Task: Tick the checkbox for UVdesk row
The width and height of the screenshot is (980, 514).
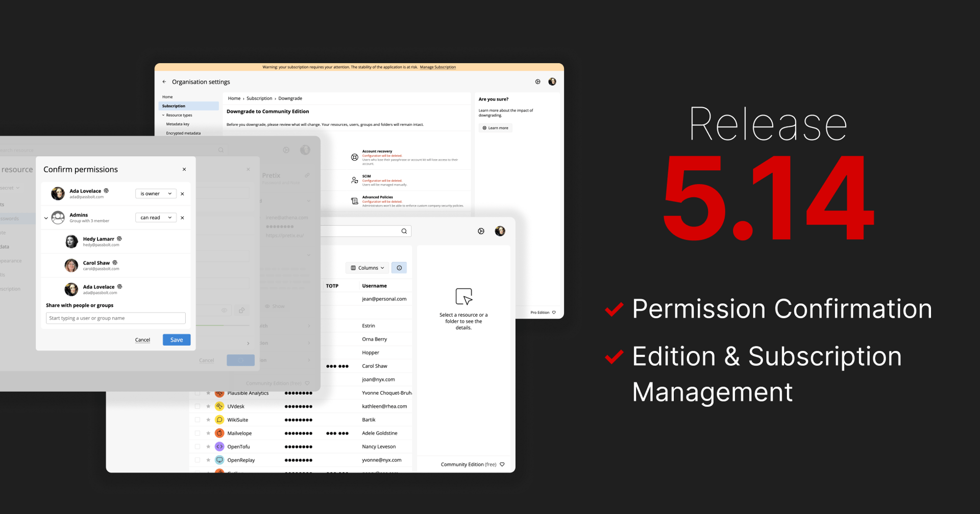Action: pos(198,406)
